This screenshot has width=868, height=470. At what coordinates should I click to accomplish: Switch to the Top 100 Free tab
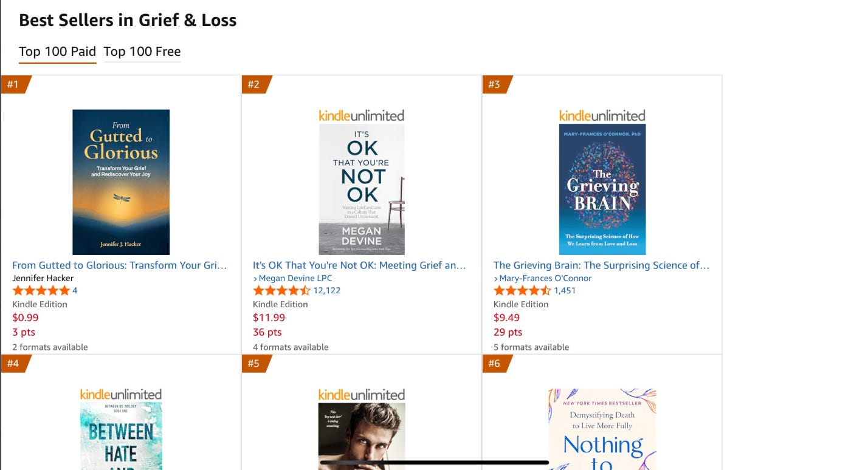point(142,52)
